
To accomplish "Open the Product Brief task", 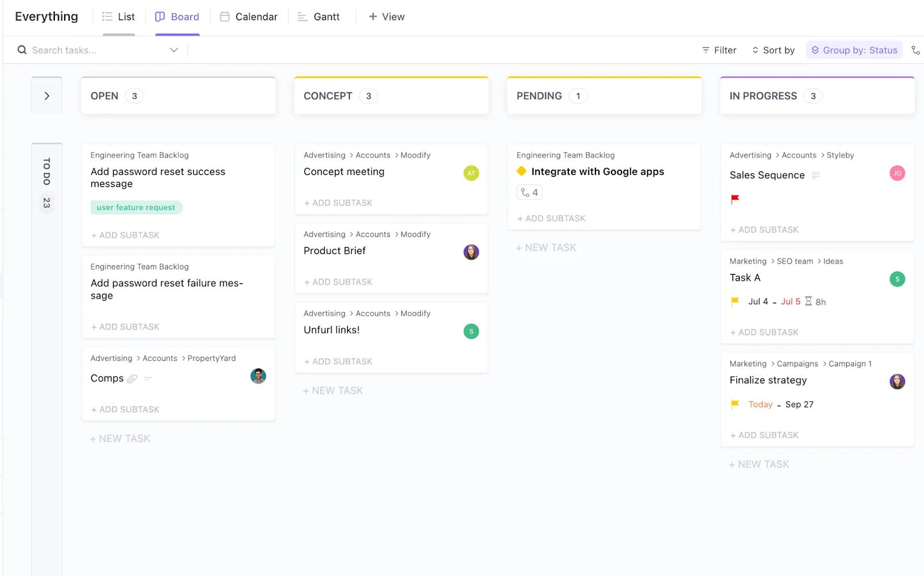I will [334, 250].
